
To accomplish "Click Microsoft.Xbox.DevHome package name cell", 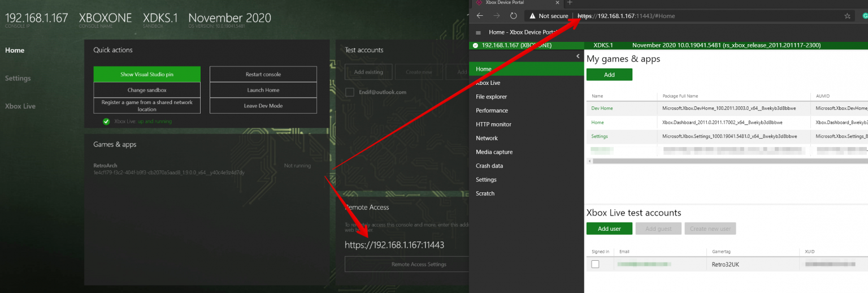I will click(728, 108).
